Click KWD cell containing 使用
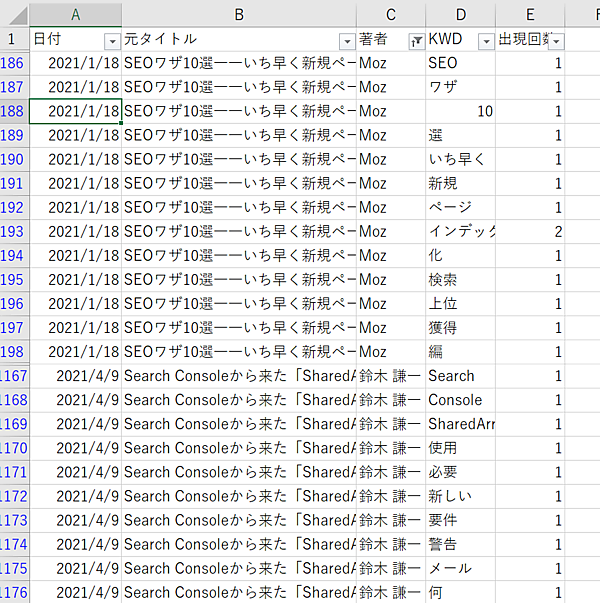The width and height of the screenshot is (600, 603). coord(461,448)
